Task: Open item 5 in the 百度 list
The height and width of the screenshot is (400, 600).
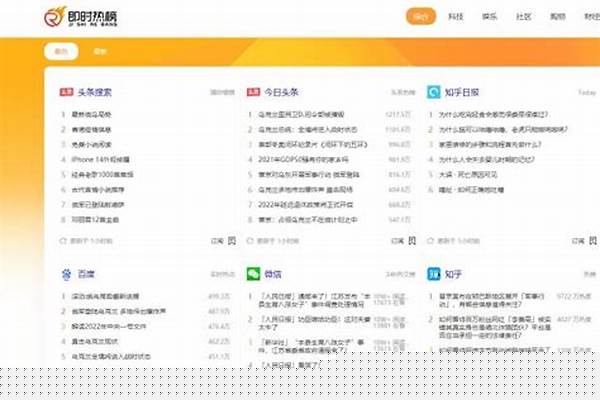Action: pyautogui.click(x=111, y=356)
